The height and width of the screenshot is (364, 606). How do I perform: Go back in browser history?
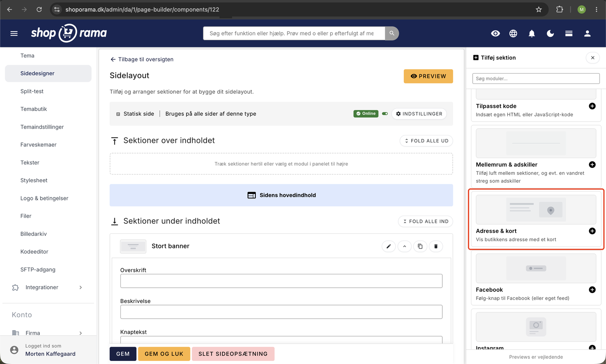click(10, 10)
